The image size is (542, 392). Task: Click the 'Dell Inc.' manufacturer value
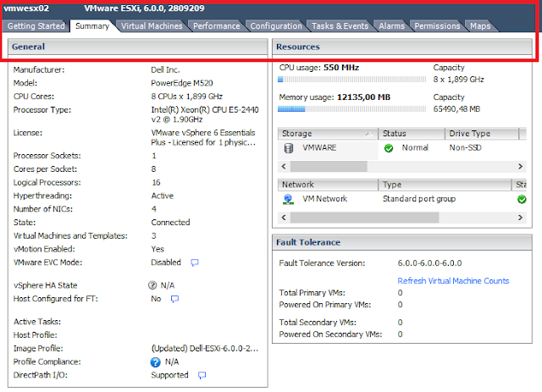point(165,69)
